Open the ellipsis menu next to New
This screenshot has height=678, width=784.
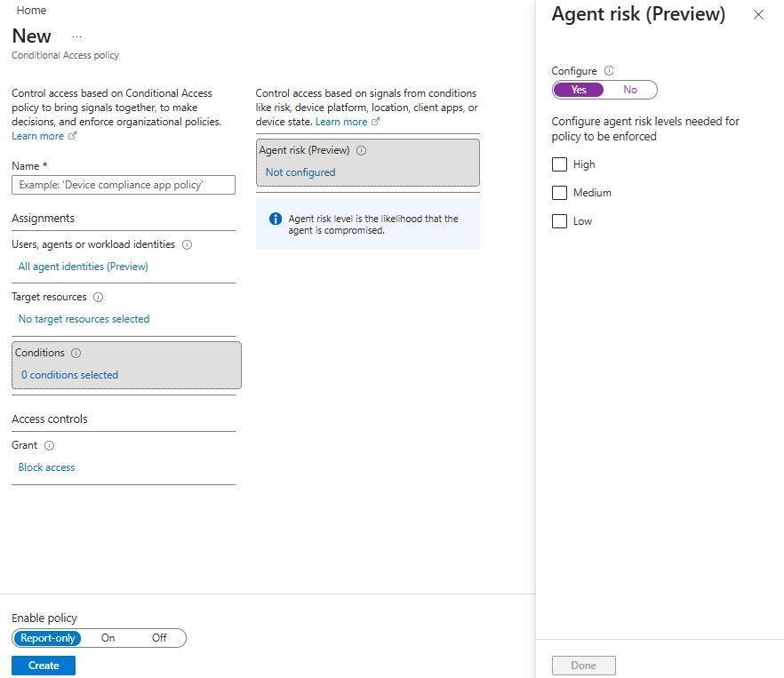pos(76,36)
